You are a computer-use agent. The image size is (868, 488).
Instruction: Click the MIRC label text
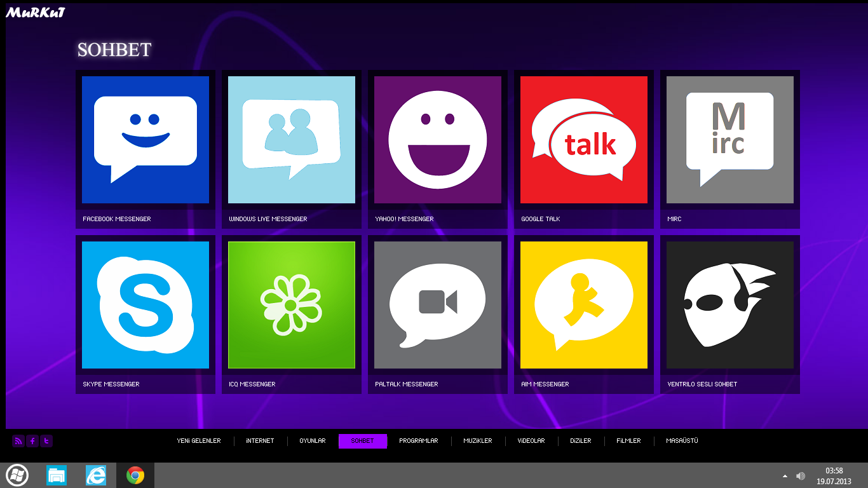(674, 219)
